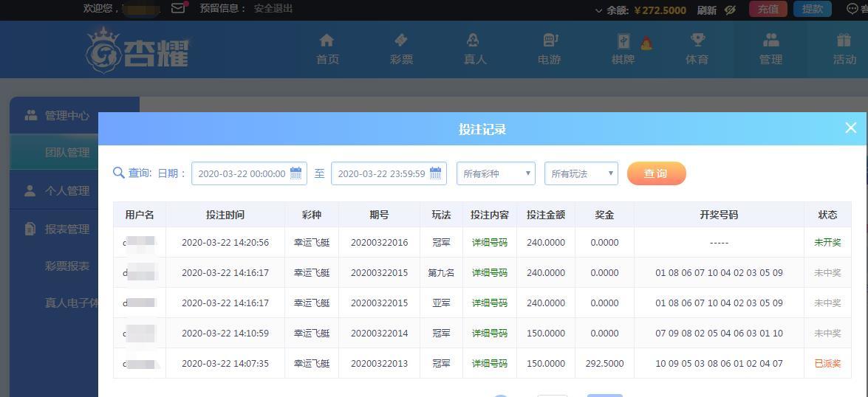This screenshot has height=397, width=868.
Task: Click the red 充值 recharge button
Action: [768, 9]
